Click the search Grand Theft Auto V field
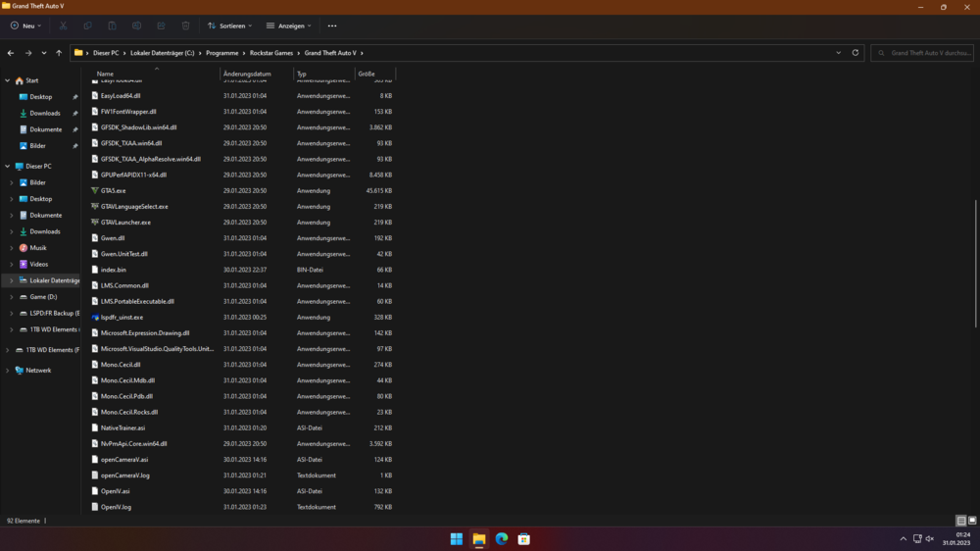Viewport: 980px width, 551px height. 922,53
